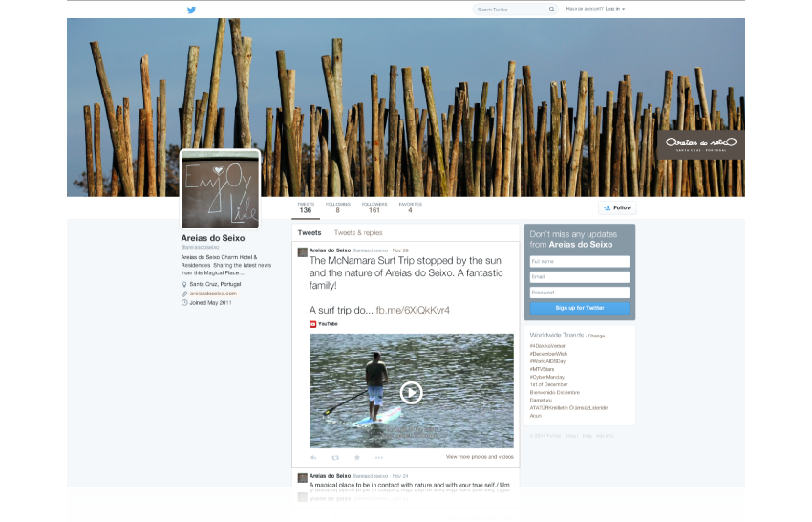Play the surf trip video
Viewport: 812px width, 522px height.
411,392
